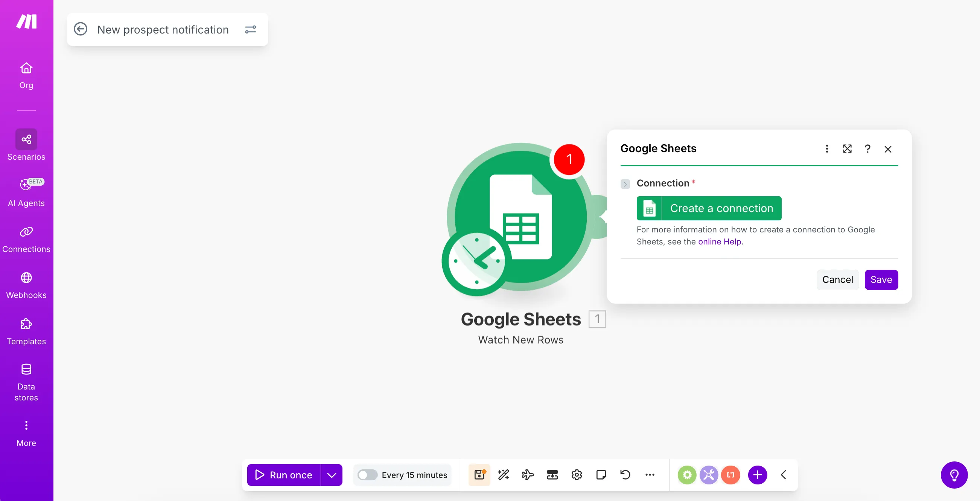Close the Google Sheets panel
Screen dimensions: 980x501
888,149
